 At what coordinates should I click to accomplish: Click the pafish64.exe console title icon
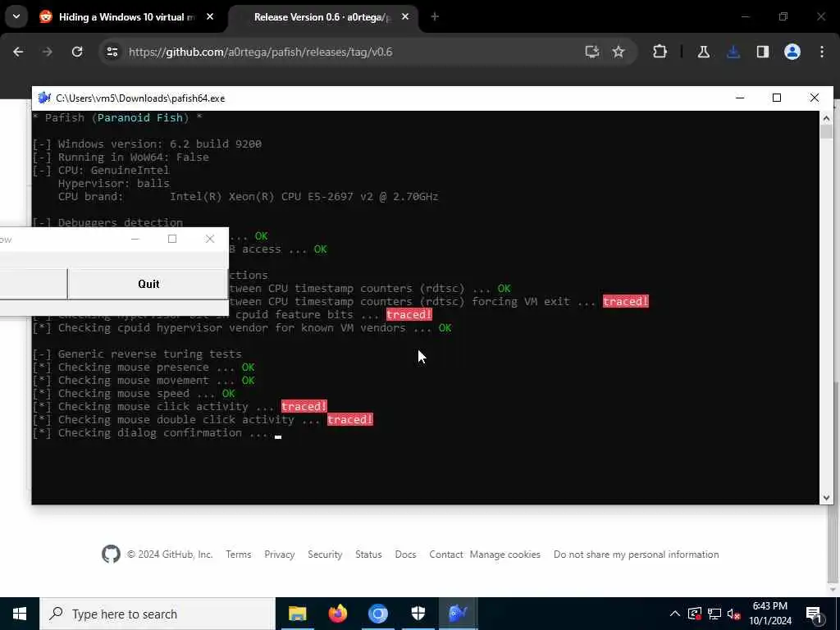click(x=44, y=98)
